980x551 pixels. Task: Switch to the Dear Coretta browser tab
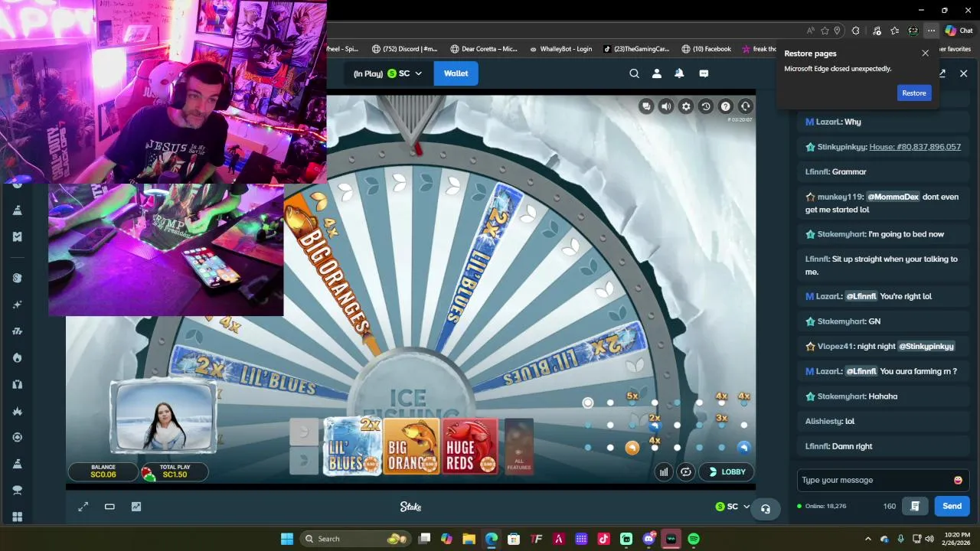(484, 49)
